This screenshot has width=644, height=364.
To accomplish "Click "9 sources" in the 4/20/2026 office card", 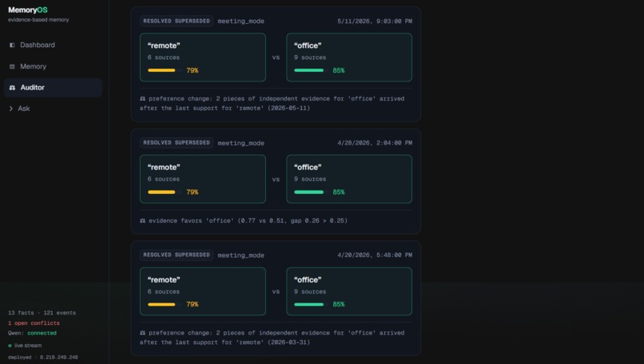I will click(x=310, y=291).
